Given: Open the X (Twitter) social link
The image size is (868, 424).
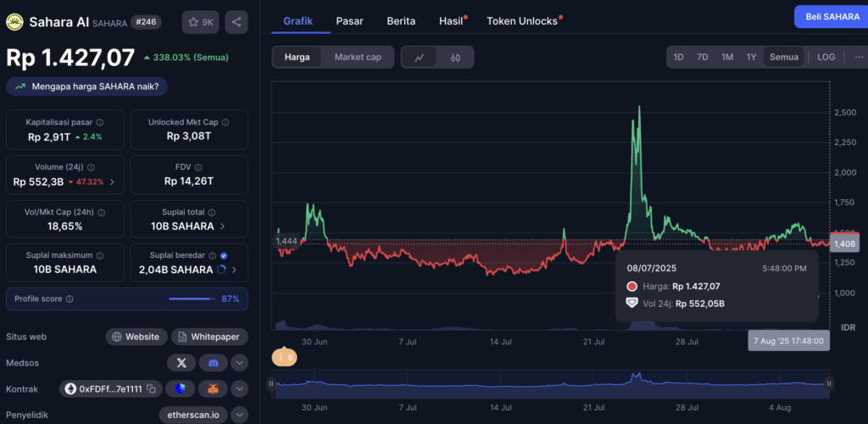Looking at the screenshot, I should (x=181, y=363).
